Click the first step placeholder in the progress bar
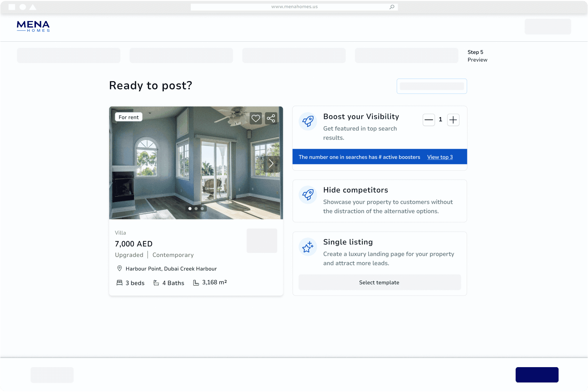Viewport: 588px width, 392px height. tap(69, 55)
